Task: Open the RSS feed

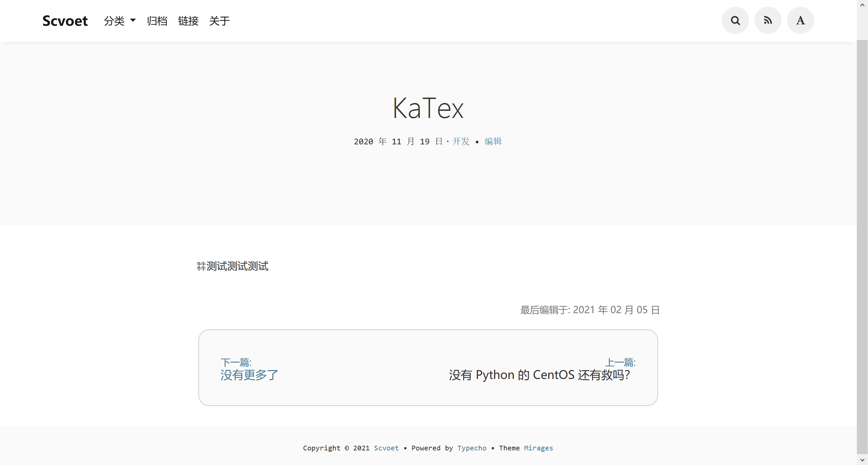Action: [768, 20]
